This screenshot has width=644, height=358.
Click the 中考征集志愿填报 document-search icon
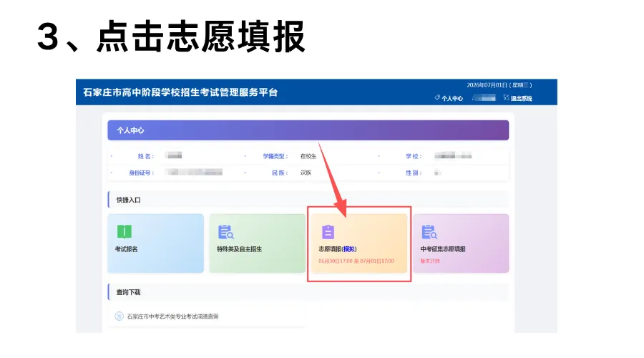click(x=429, y=232)
